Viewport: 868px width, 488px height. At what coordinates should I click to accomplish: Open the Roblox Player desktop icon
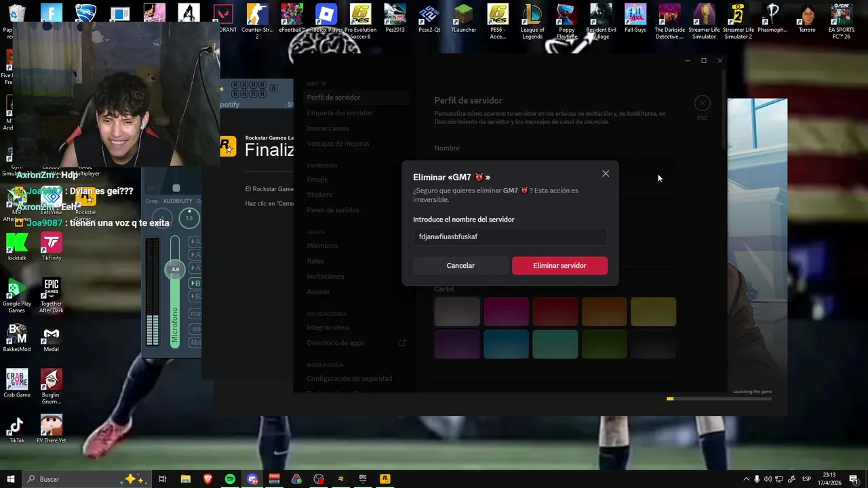click(326, 18)
